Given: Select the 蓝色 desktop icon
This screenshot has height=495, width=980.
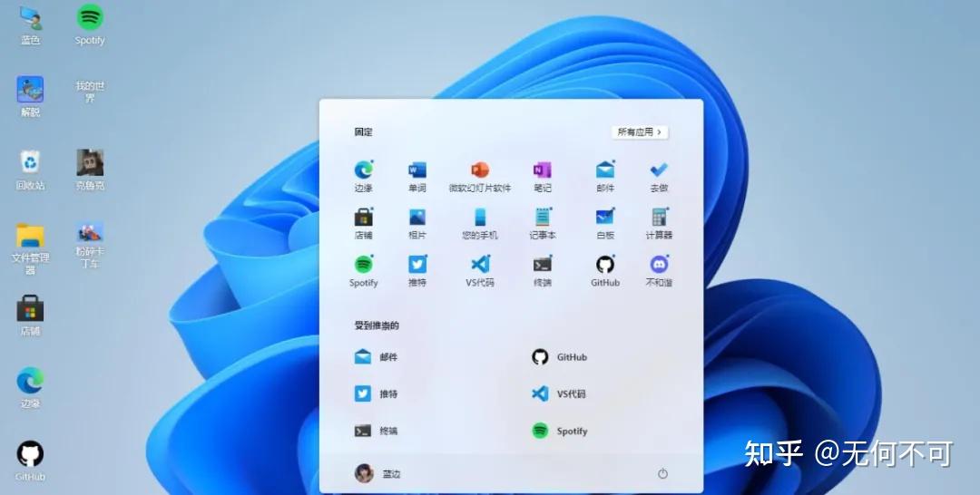Looking at the screenshot, I should 30,25.
